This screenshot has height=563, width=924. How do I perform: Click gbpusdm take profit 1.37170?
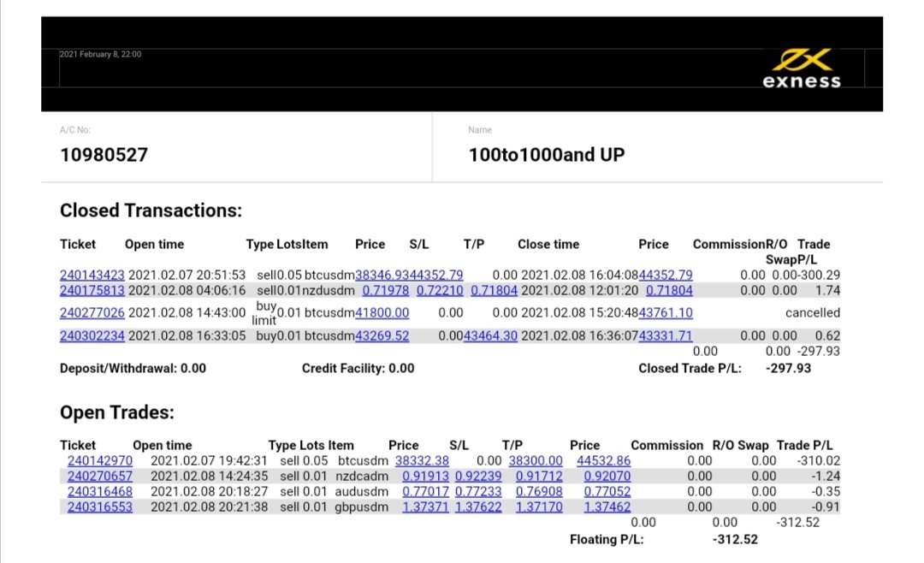click(x=539, y=507)
